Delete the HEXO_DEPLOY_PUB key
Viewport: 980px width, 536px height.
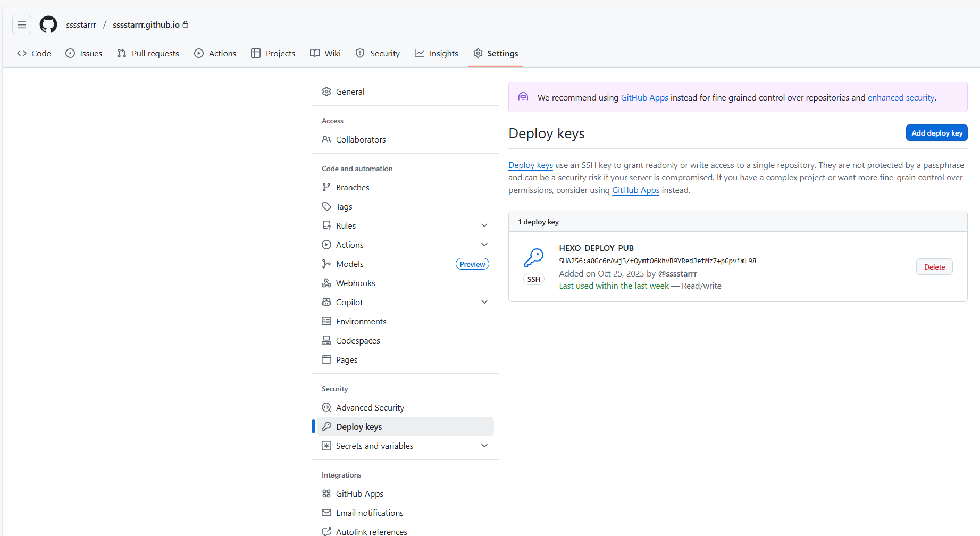tap(934, 267)
